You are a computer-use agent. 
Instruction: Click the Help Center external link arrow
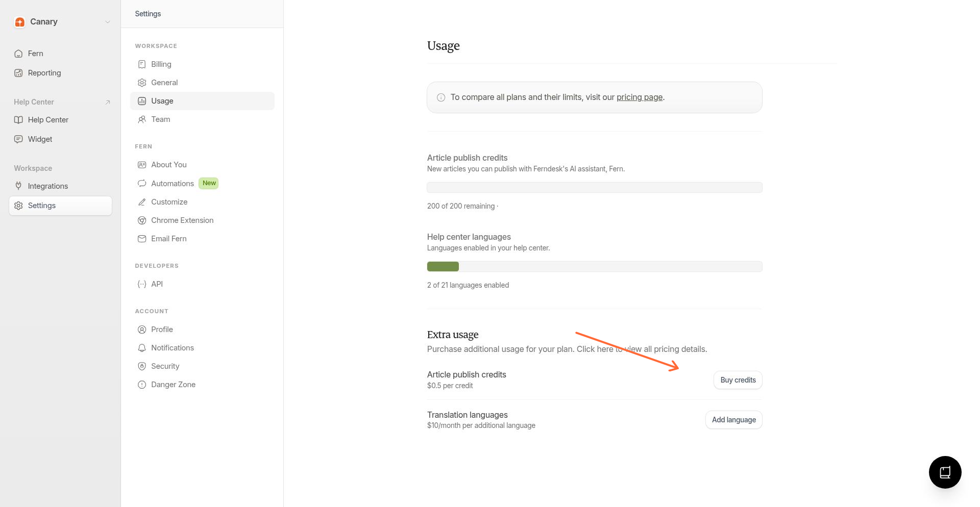point(107,102)
